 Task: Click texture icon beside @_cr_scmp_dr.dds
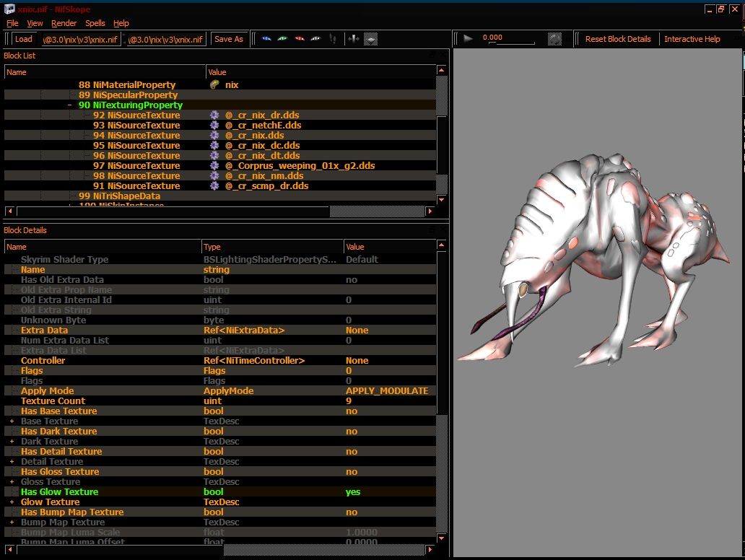[x=214, y=185]
